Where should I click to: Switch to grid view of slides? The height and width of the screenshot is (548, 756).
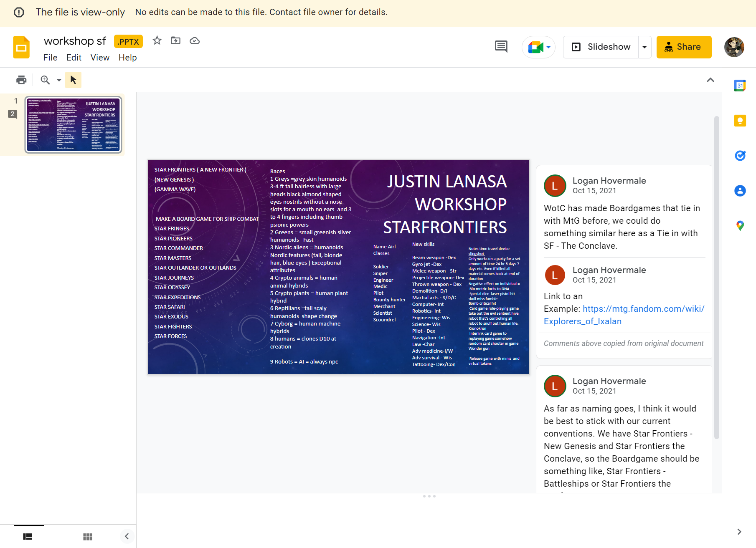(88, 537)
